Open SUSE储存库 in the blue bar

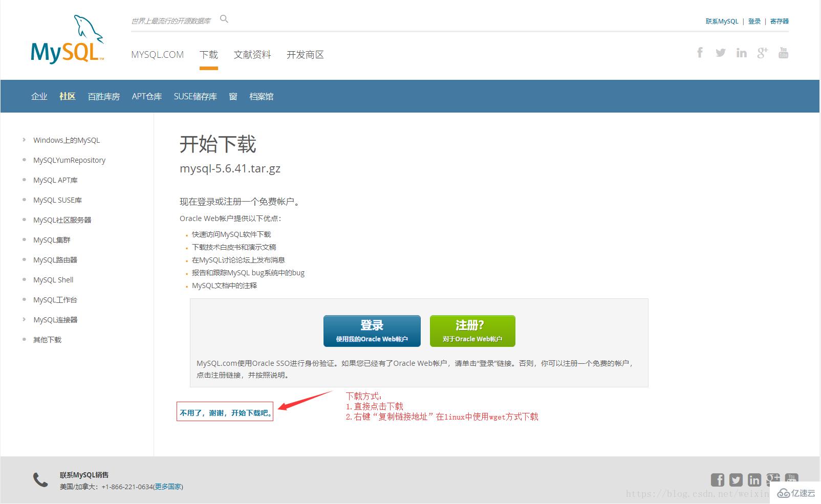click(196, 96)
